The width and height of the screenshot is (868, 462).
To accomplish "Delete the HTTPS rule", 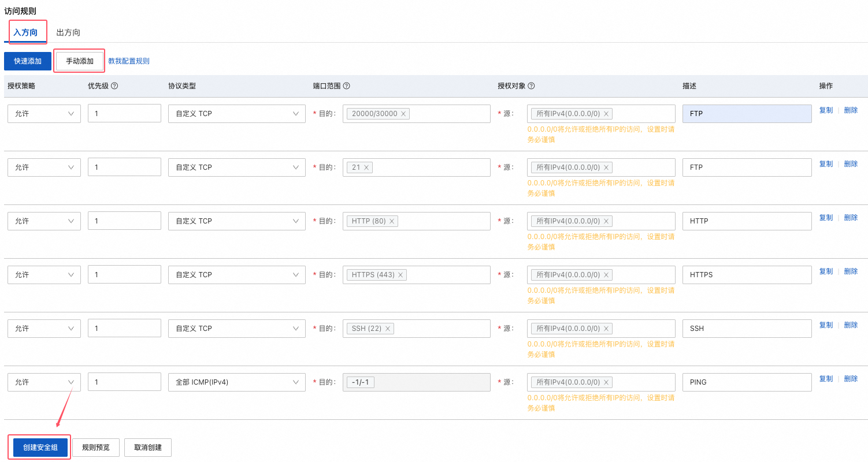I will coord(851,271).
